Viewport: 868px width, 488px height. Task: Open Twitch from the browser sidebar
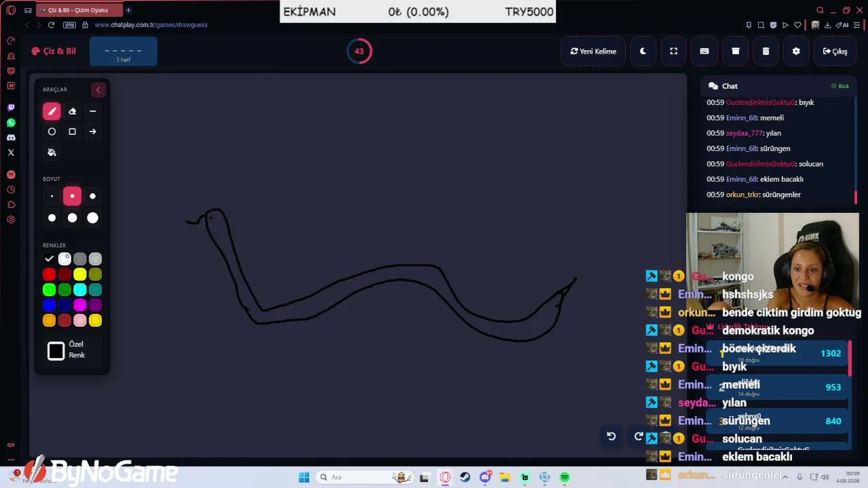(11, 108)
